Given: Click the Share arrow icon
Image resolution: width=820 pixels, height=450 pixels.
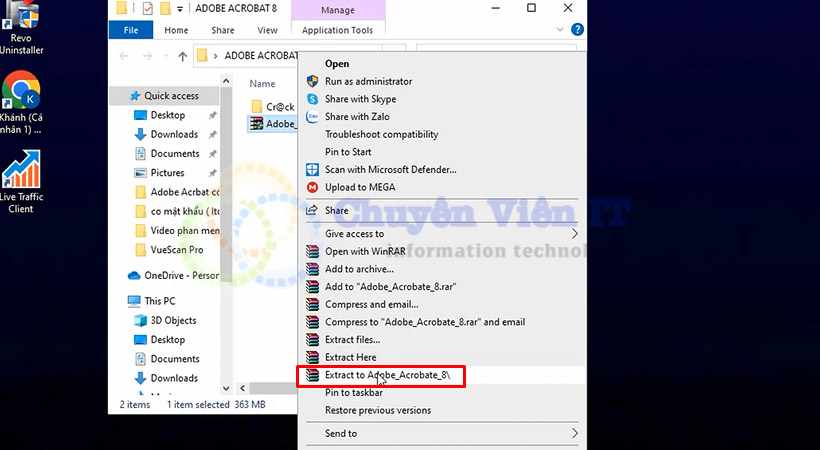Looking at the screenshot, I should 312,210.
